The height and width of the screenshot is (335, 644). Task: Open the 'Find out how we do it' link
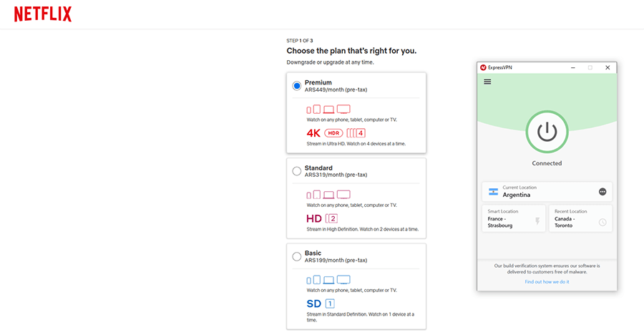pyautogui.click(x=547, y=282)
